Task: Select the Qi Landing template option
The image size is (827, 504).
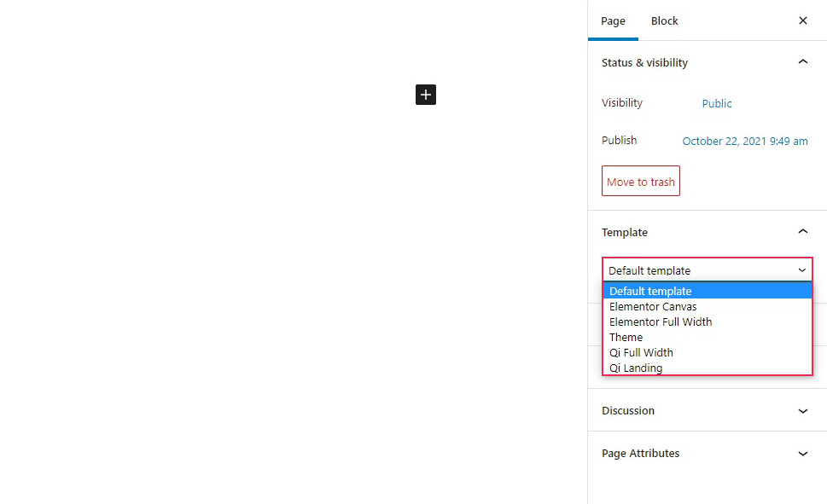Action: point(636,368)
